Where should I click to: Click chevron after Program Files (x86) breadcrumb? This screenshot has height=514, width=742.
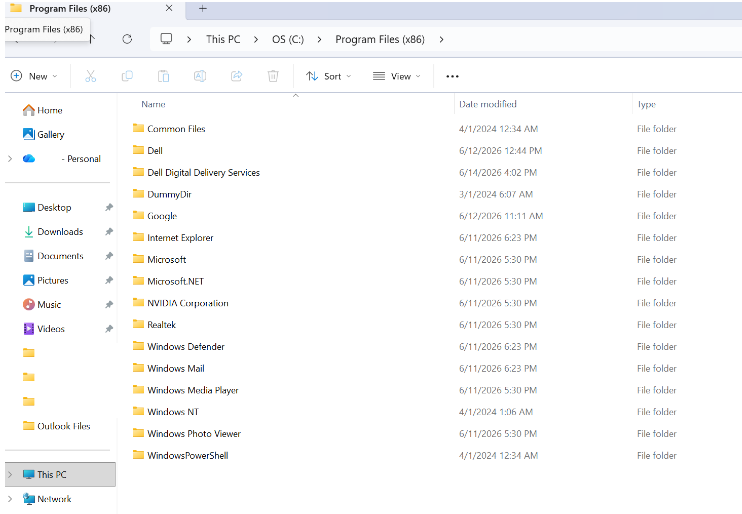[442, 40]
